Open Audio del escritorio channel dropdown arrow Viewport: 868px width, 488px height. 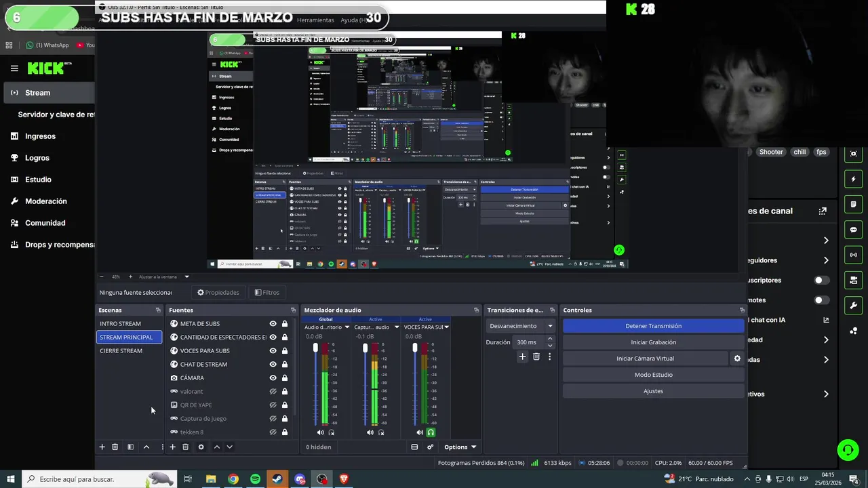click(347, 327)
